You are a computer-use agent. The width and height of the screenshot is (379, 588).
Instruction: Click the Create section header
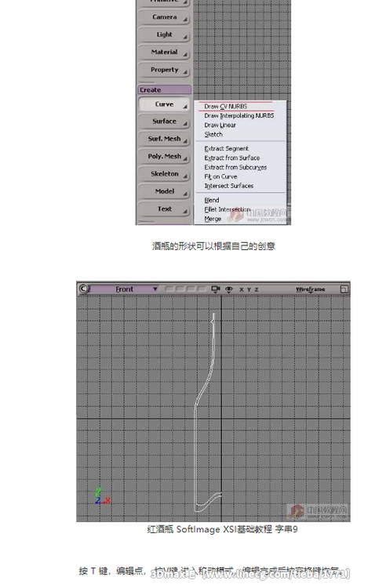click(164, 90)
